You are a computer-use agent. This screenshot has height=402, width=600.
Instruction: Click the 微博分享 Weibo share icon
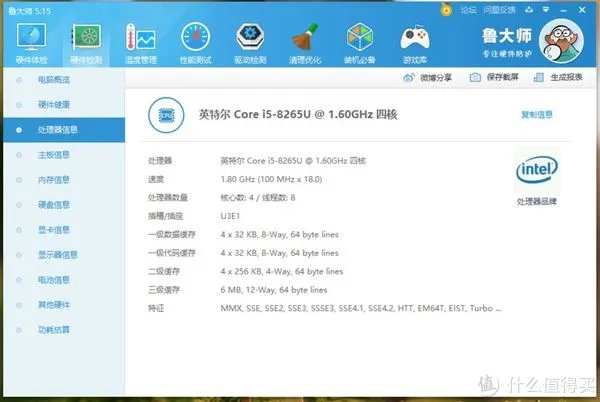coord(409,78)
